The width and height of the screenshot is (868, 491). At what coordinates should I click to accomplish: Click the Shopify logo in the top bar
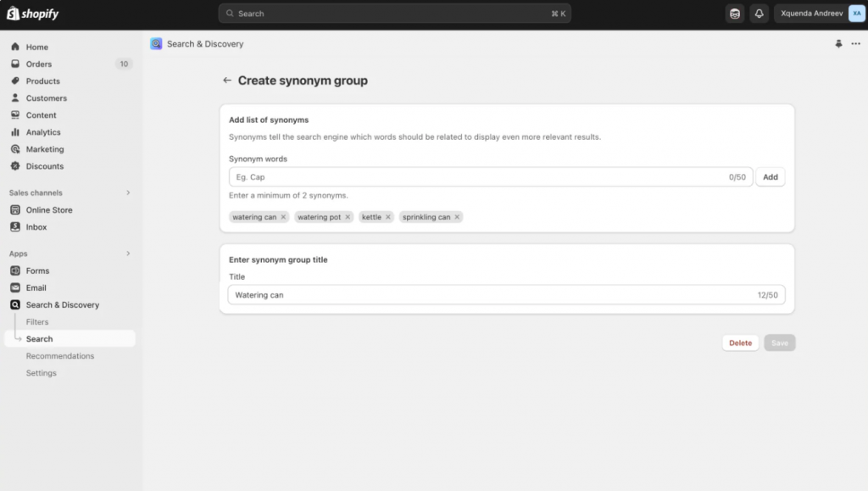click(x=33, y=14)
